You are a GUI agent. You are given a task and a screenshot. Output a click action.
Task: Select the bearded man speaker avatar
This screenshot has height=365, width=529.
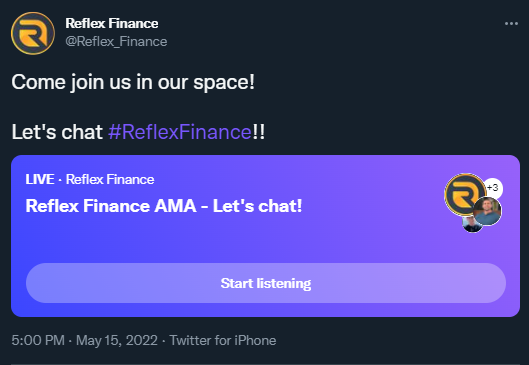(x=487, y=211)
